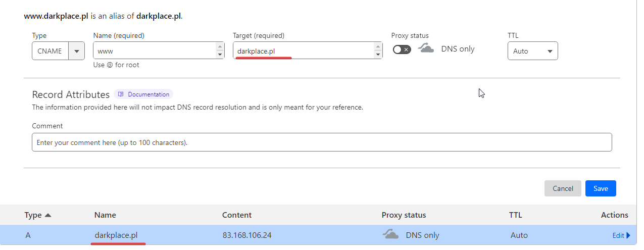Click the cloud icon in the A record row

pyautogui.click(x=391, y=234)
